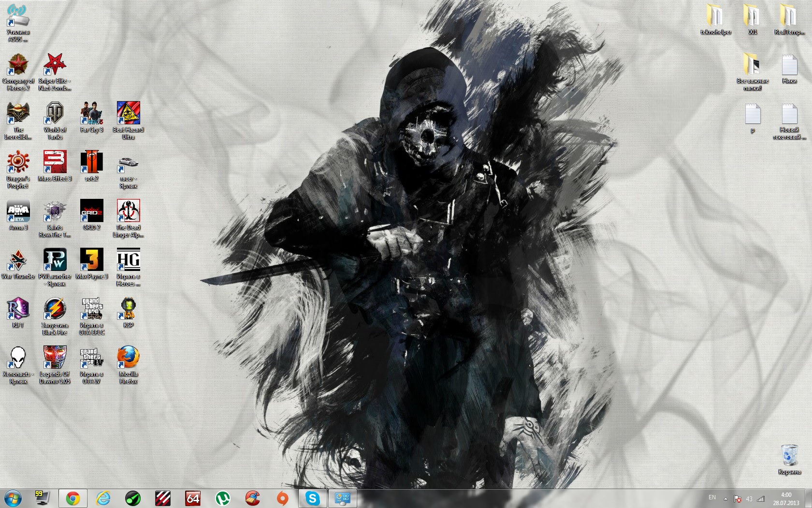Click the sots2 game icon

tap(91, 166)
